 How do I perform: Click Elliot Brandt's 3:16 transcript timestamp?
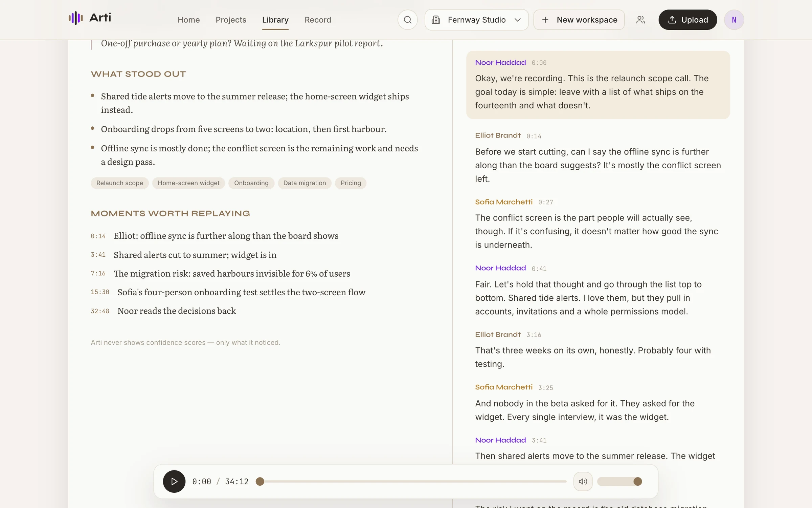coord(534,335)
